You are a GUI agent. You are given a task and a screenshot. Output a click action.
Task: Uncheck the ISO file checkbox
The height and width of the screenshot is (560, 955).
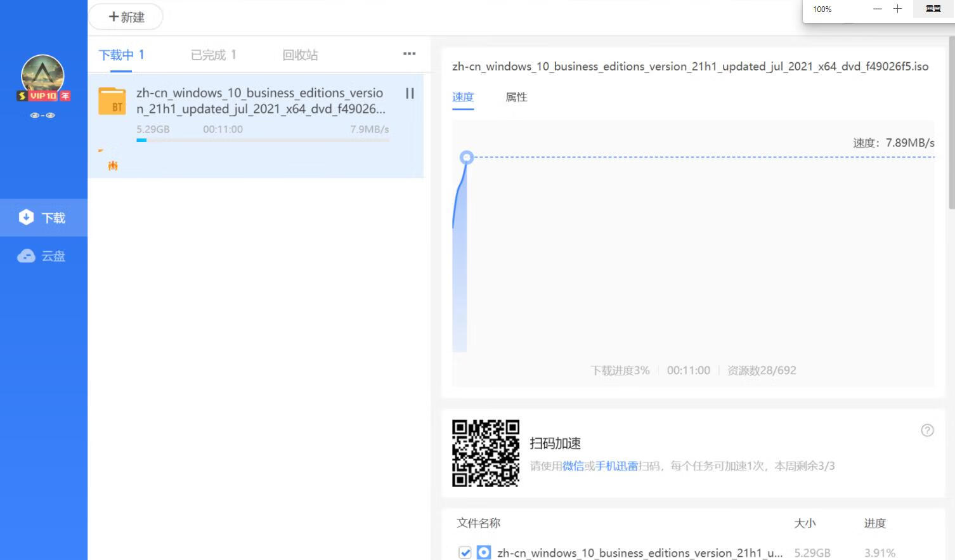click(x=465, y=552)
